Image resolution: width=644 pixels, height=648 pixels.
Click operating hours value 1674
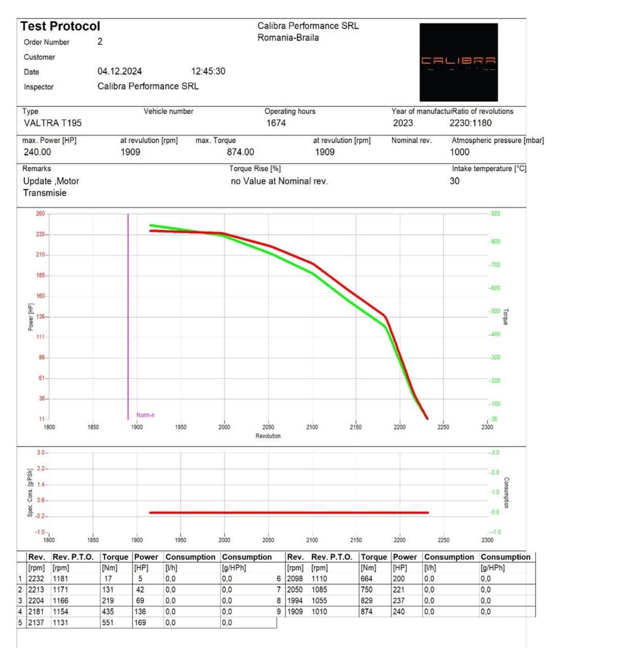coord(276,123)
